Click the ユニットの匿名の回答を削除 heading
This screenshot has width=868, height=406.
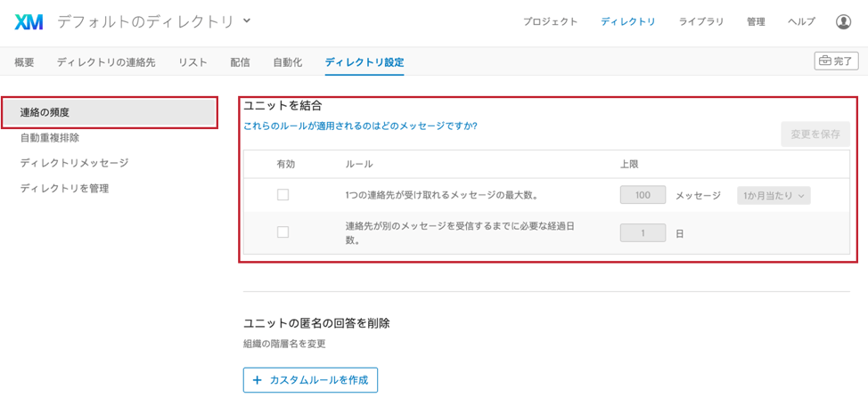pyautogui.click(x=316, y=323)
